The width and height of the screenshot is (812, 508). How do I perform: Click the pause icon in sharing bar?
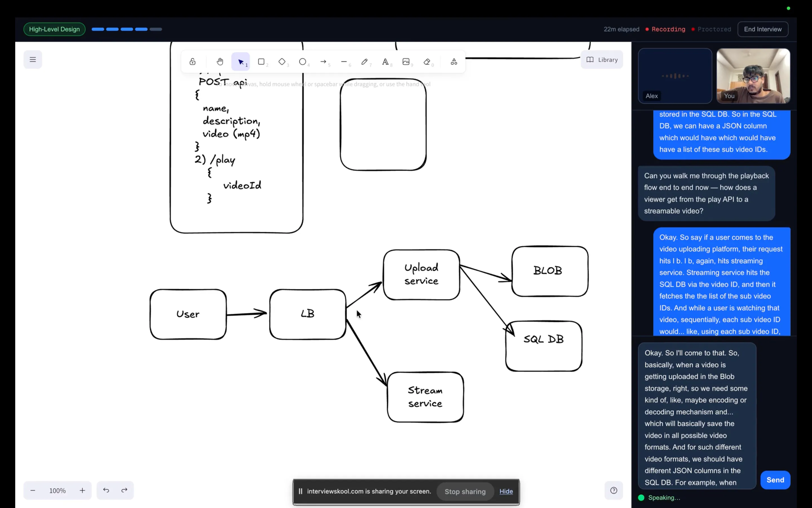point(300,491)
